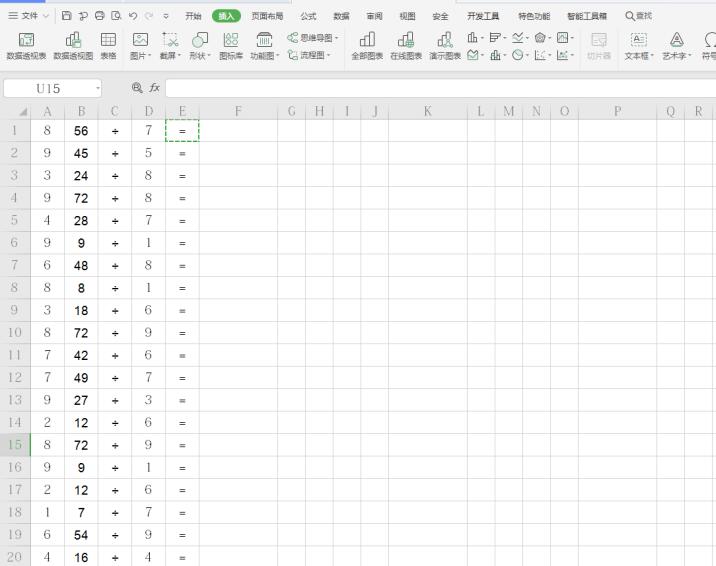Select cell E1 with dashed border
This screenshot has width=716, height=566.
pyautogui.click(x=182, y=131)
